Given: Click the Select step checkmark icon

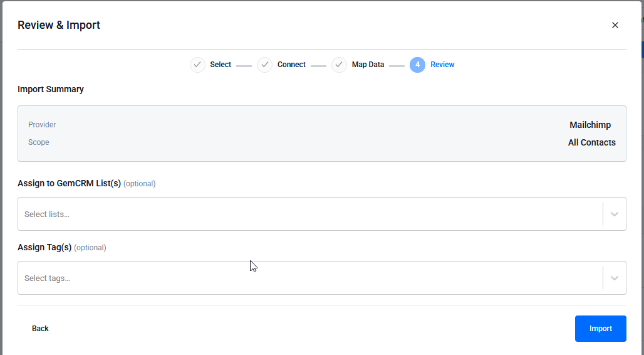Looking at the screenshot, I should pyautogui.click(x=197, y=65).
